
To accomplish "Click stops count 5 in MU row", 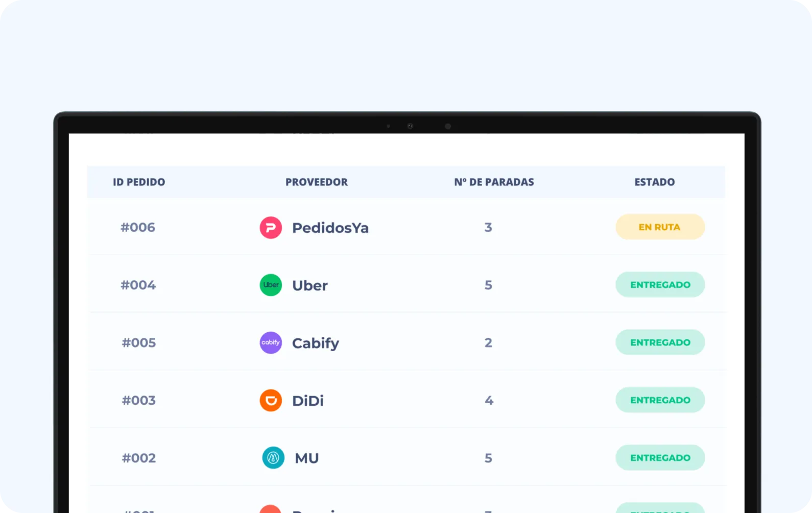I will pyautogui.click(x=488, y=458).
